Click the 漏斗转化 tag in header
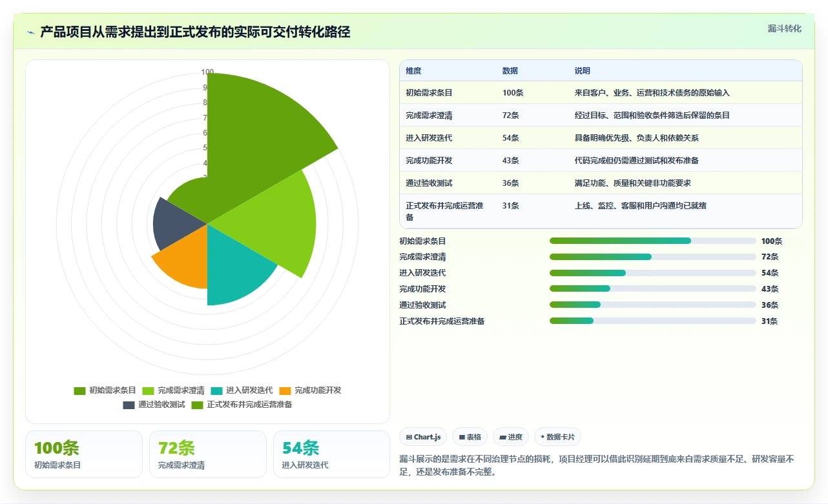The image size is (828, 504). pyautogui.click(x=785, y=29)
